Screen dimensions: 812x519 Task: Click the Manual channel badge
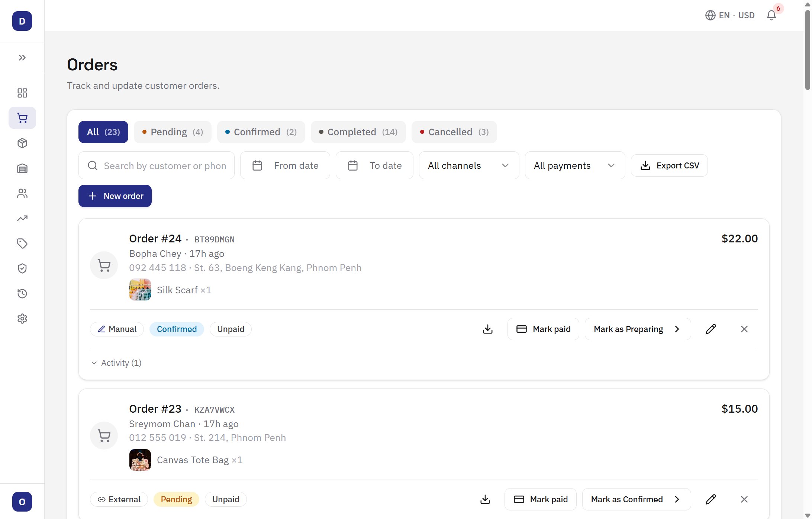[117, 329]
